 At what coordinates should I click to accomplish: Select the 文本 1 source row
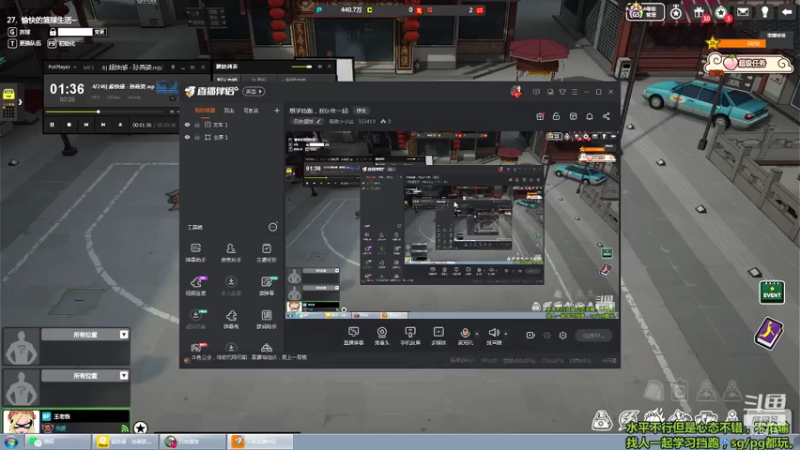click(x=232, y=125)
